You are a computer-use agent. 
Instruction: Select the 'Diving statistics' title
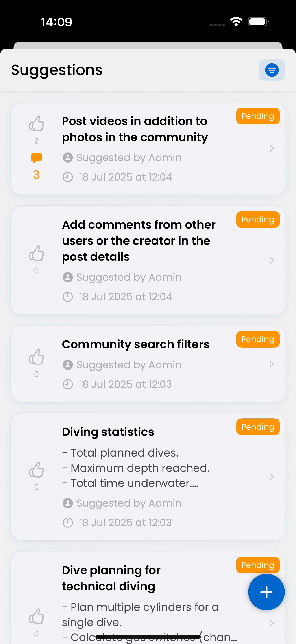(108, 432)
